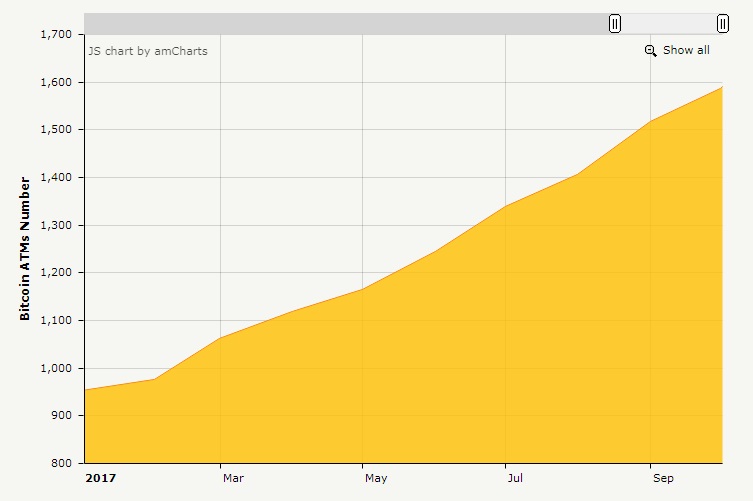Click the 1,000 y-axis value

[56, 368]
